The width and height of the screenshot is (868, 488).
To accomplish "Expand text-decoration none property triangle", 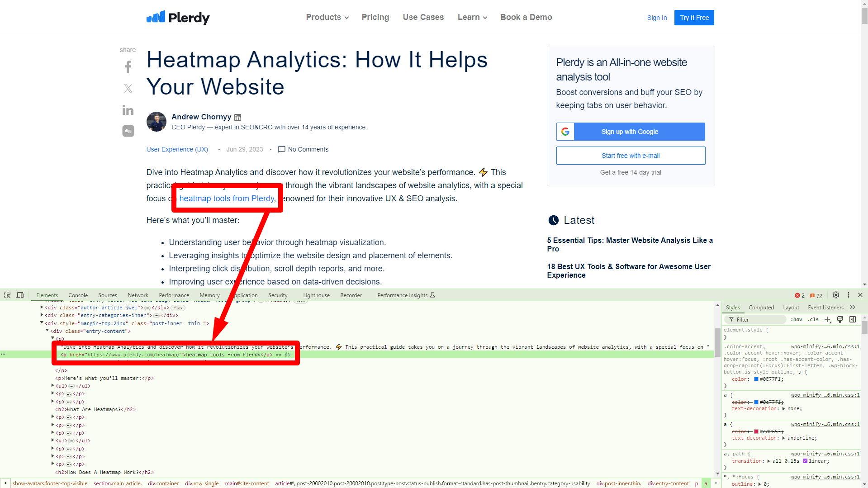I will [784, 408].
